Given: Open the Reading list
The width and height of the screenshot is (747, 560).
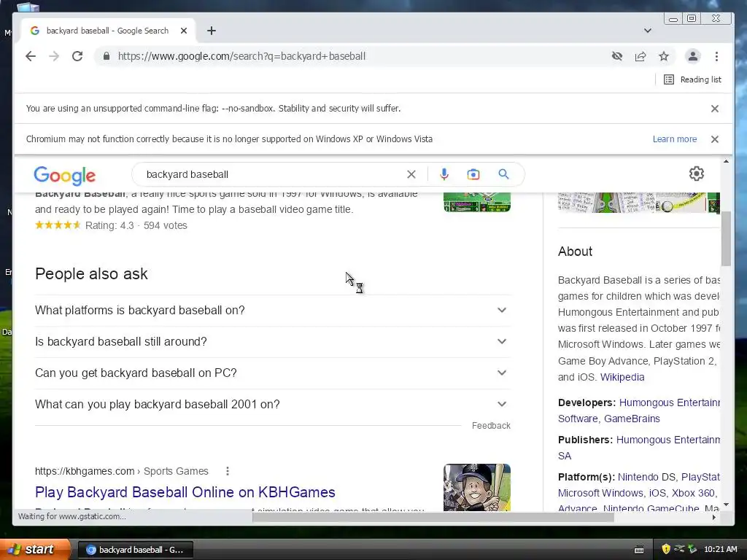Looking at the screenshot, I should click(x=693, y=79).
